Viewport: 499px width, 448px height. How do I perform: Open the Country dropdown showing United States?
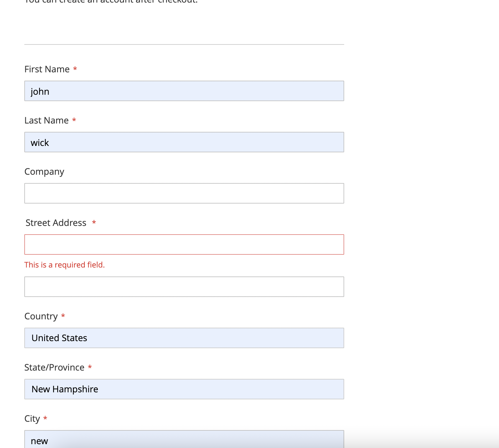[x=184, y=338]
